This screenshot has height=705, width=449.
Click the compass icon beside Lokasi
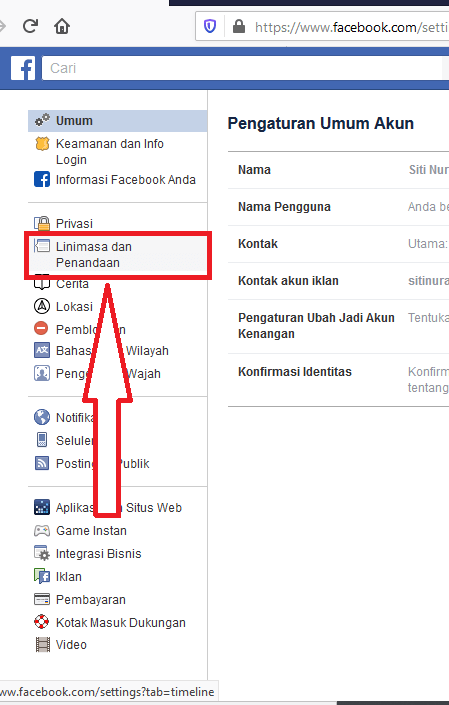42,306
